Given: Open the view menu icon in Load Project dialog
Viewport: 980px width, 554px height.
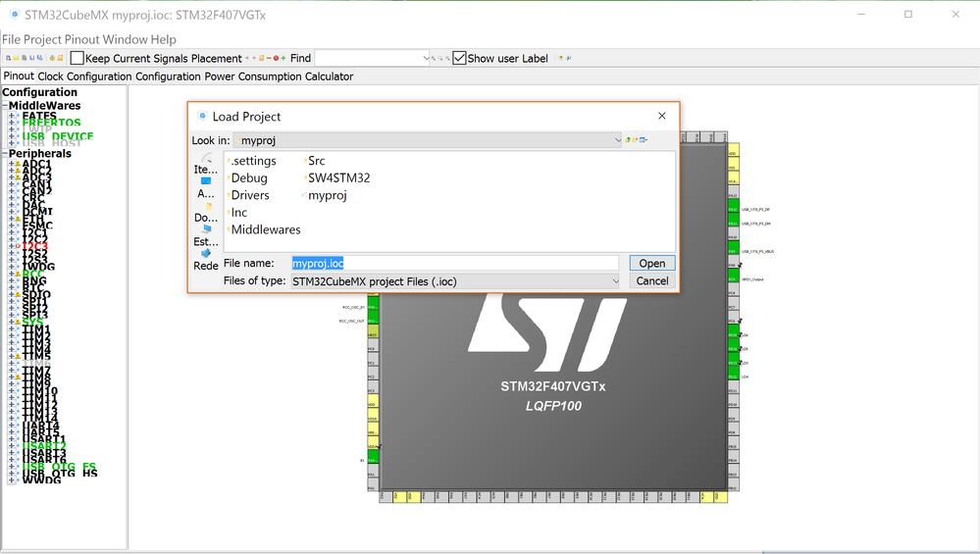Looking at the screenshot, I should coord(644,140).
